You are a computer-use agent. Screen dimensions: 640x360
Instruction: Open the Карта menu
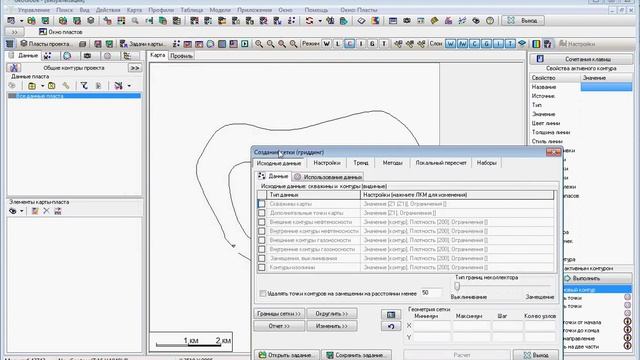(134, 10)
